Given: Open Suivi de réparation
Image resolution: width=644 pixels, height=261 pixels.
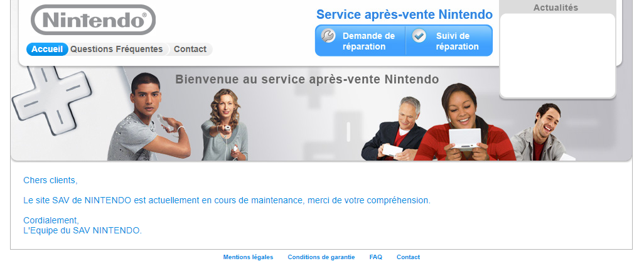Looking at the screenshot, I should (x=449, y=41).
